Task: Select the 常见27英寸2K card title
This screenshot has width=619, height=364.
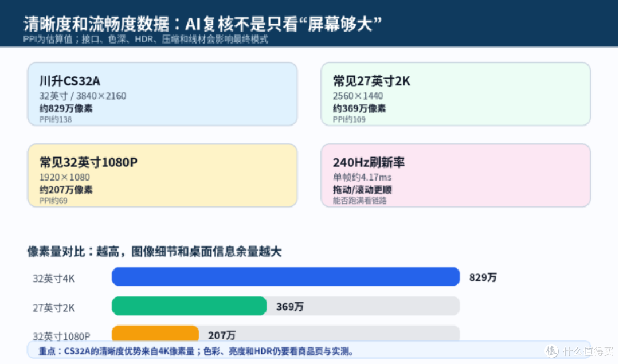Action: click(x=371, y=81)
